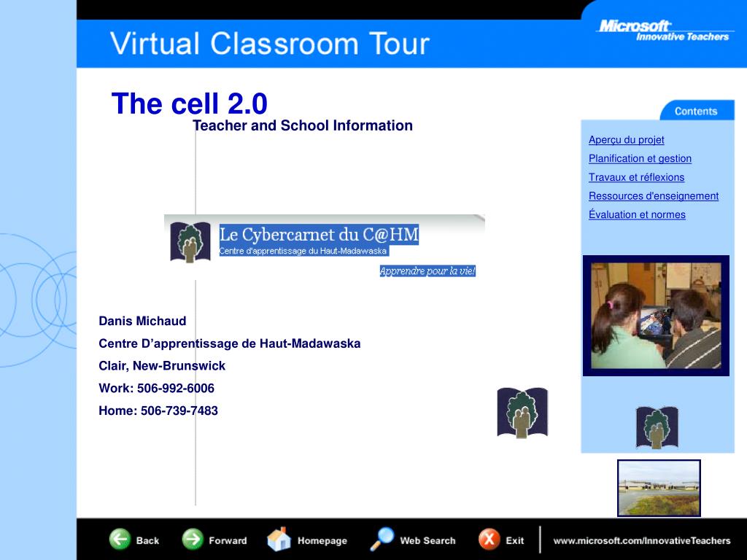Click Centre D'apprentissage de Haut-Madawaska text

coord(230,343)
